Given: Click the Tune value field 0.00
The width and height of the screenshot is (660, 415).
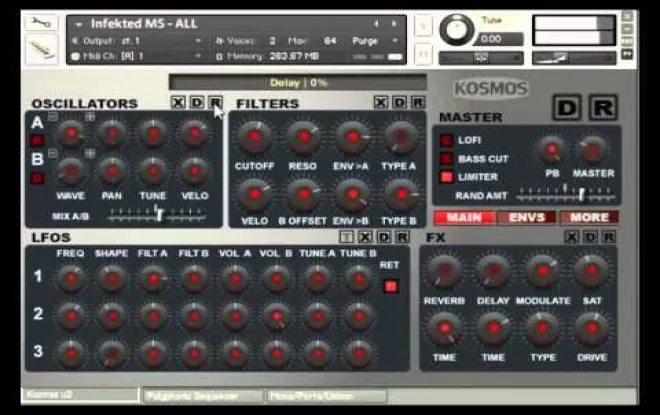Looking at the screenshot, I should [x=500, y=40].
